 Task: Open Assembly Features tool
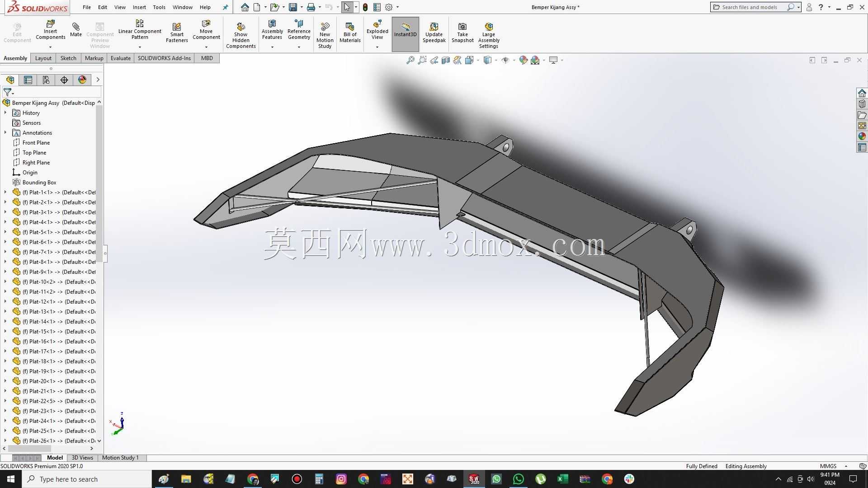click(x=272, y=30)
